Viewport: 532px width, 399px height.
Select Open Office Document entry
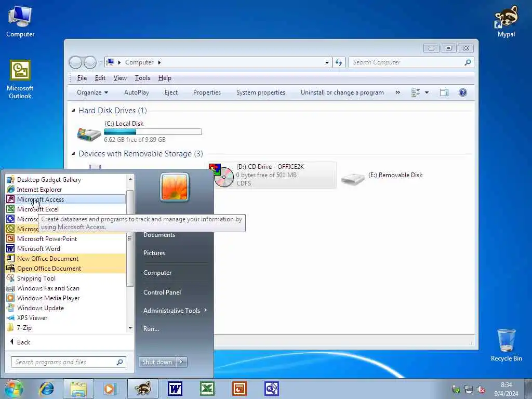tap(65, 268)
